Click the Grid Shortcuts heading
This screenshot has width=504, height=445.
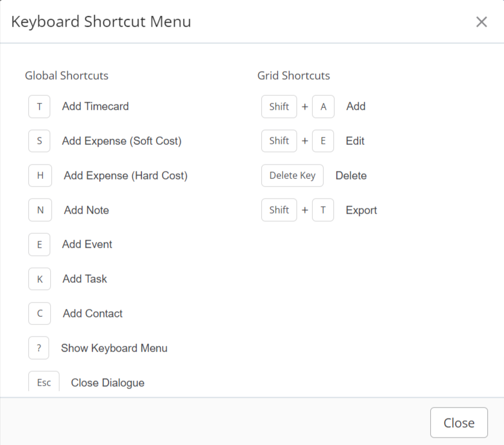pos(294,76)
